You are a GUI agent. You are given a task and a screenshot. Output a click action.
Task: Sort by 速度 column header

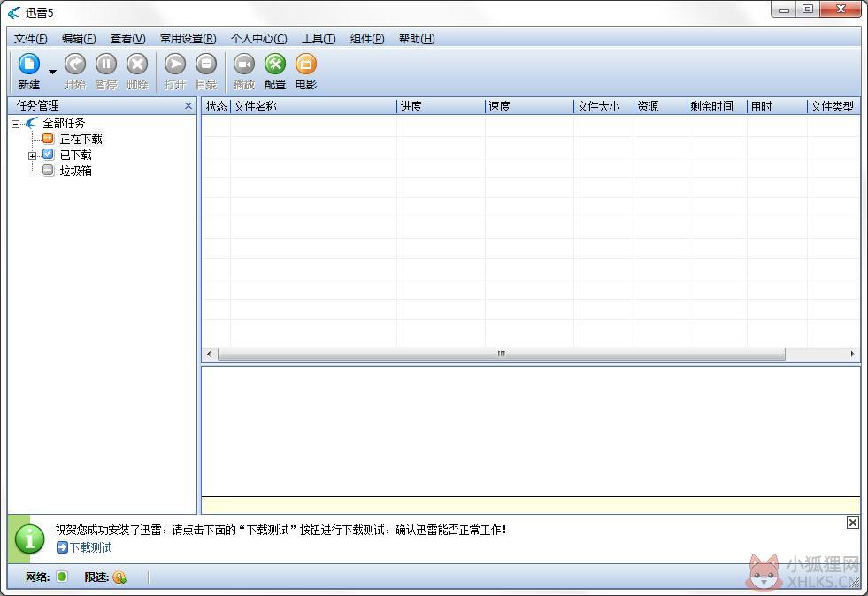tap(529, 106)
